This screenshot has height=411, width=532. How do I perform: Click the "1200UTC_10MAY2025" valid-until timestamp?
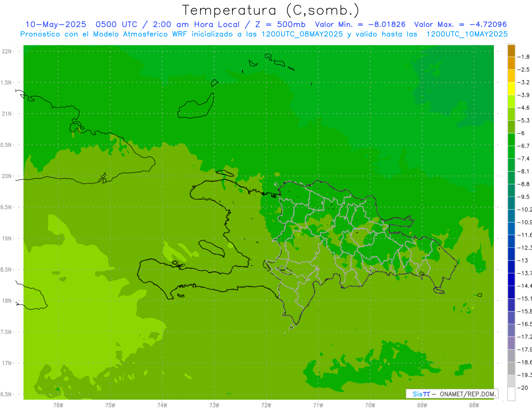[467, 34]
